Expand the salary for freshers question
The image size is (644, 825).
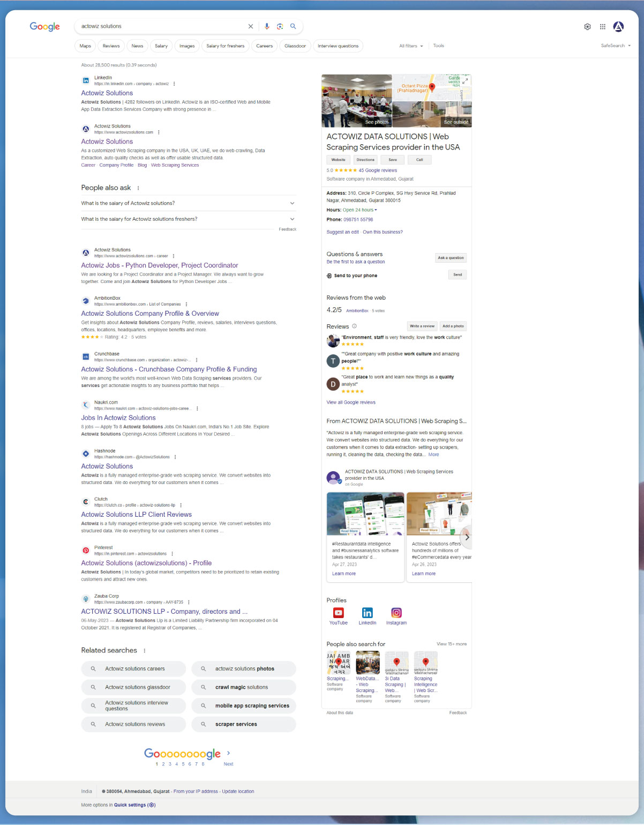(189, 219)
